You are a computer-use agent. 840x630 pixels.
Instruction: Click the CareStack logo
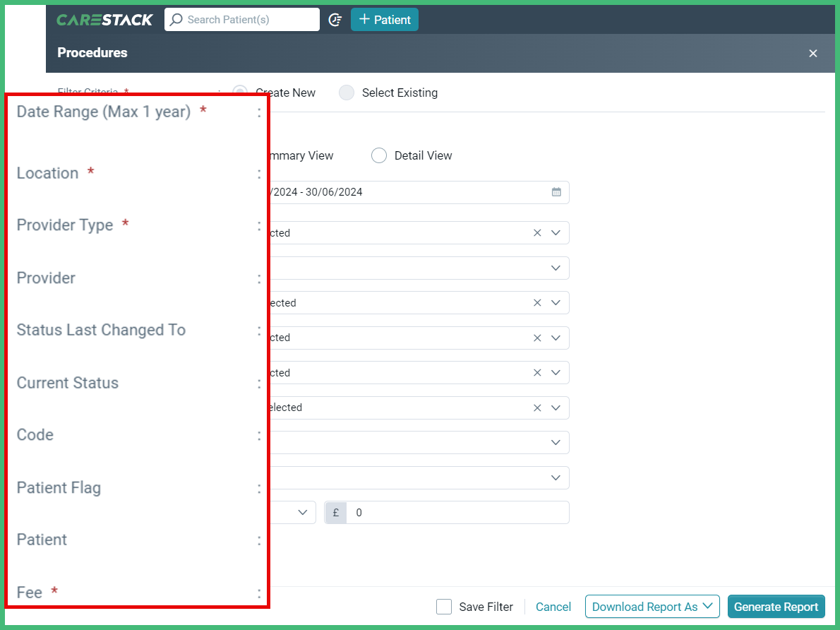pos(104,19)
